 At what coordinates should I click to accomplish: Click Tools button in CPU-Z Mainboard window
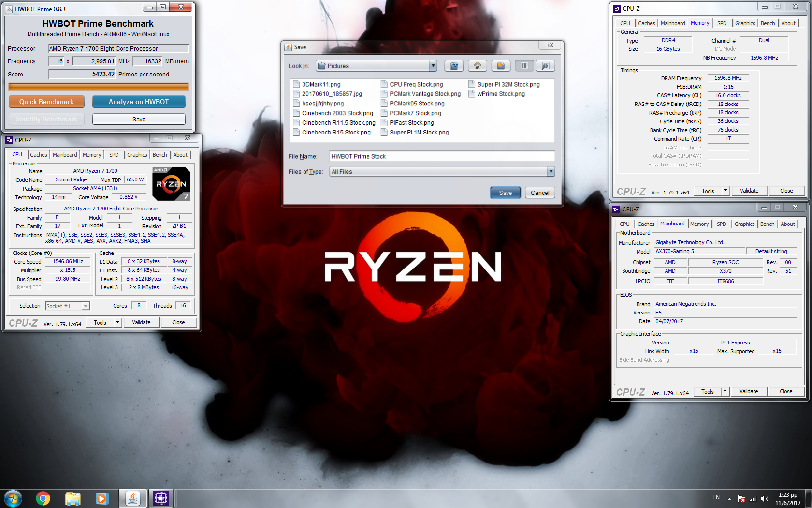tap(708, 391)
